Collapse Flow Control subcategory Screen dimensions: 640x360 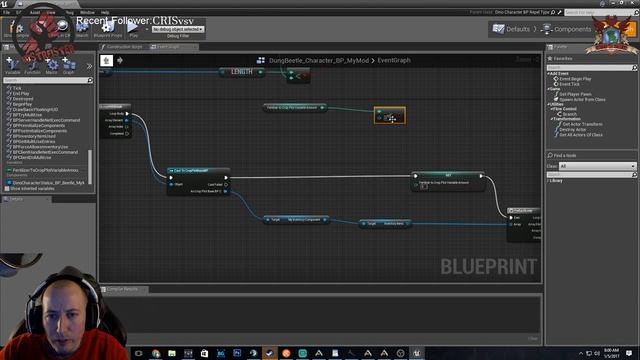pyautogui.click(x=551, y=109)
